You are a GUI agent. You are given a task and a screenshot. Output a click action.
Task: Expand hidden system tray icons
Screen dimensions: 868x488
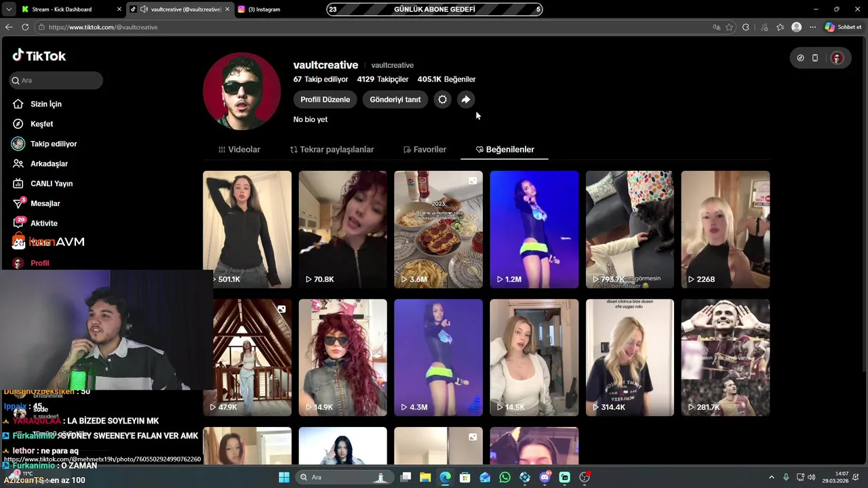click(771, 477)
